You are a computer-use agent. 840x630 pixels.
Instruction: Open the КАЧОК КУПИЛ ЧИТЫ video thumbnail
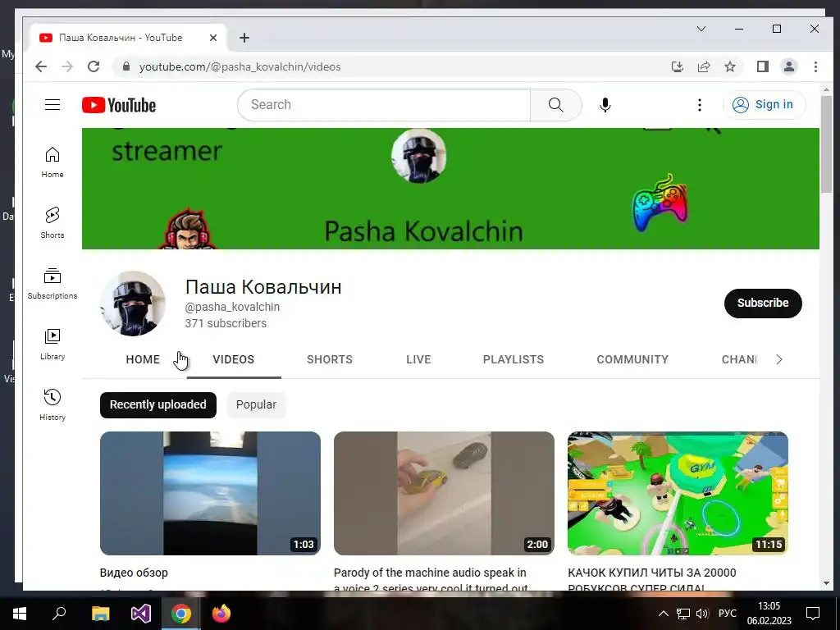click(x=678, y=493)
